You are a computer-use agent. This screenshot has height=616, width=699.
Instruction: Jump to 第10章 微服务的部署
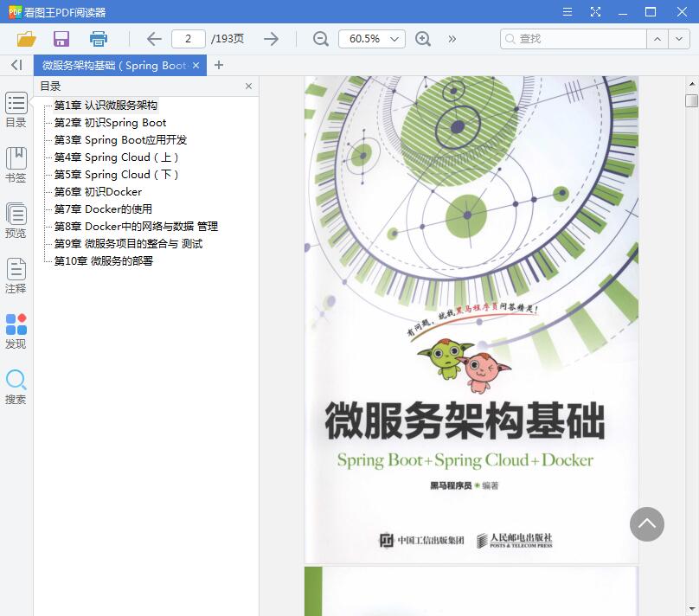104,261
